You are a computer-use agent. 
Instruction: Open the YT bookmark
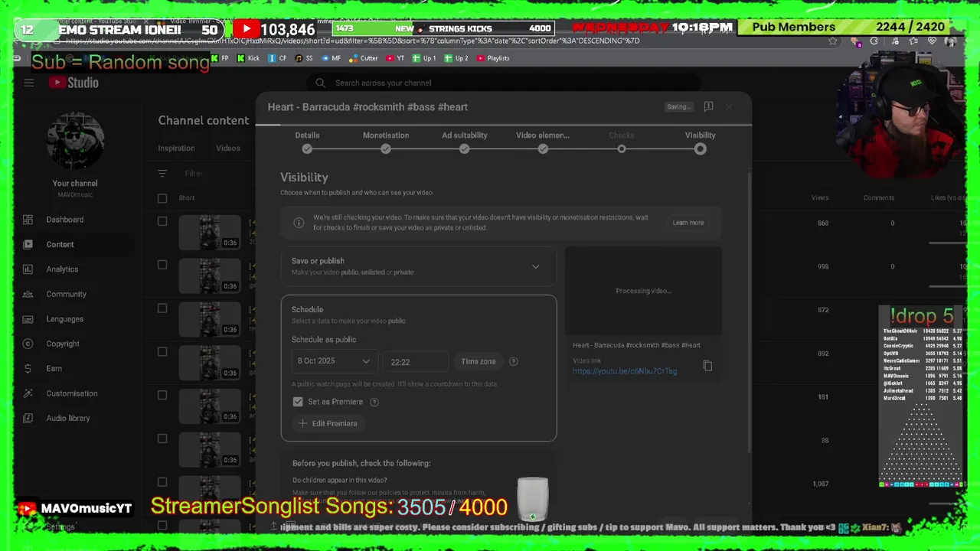tap(395, 58)
